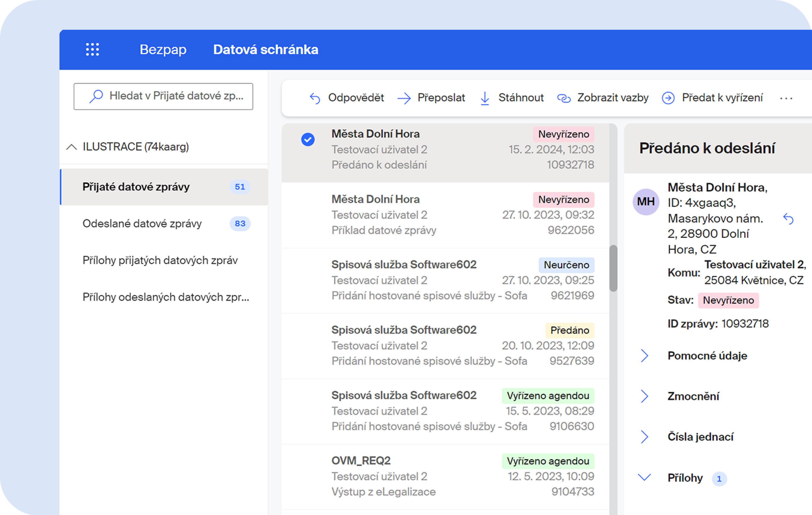Click the Zobrazit vazby link icon

click(564, 98)
